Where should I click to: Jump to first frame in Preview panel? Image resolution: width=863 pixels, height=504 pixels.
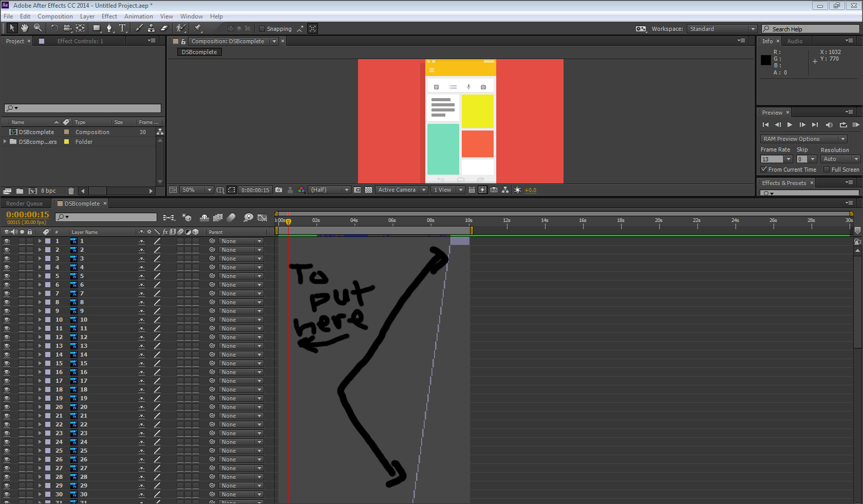coord(765,125)
